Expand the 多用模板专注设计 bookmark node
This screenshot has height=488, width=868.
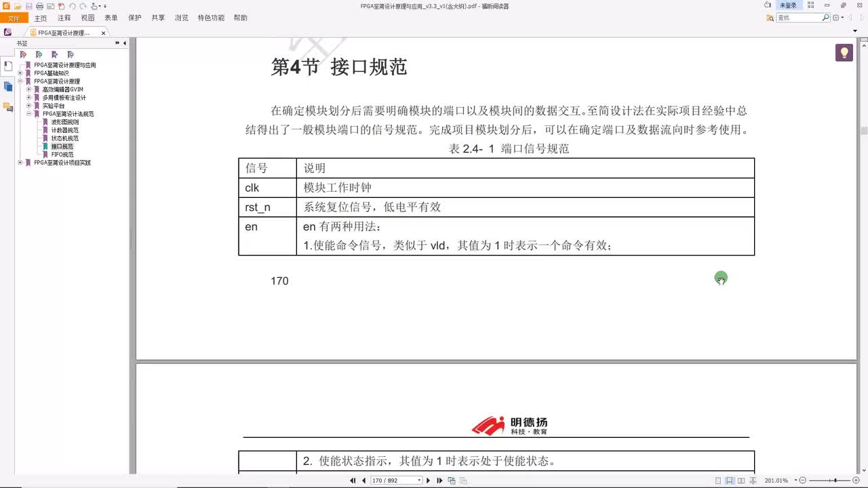pos(28,98)
